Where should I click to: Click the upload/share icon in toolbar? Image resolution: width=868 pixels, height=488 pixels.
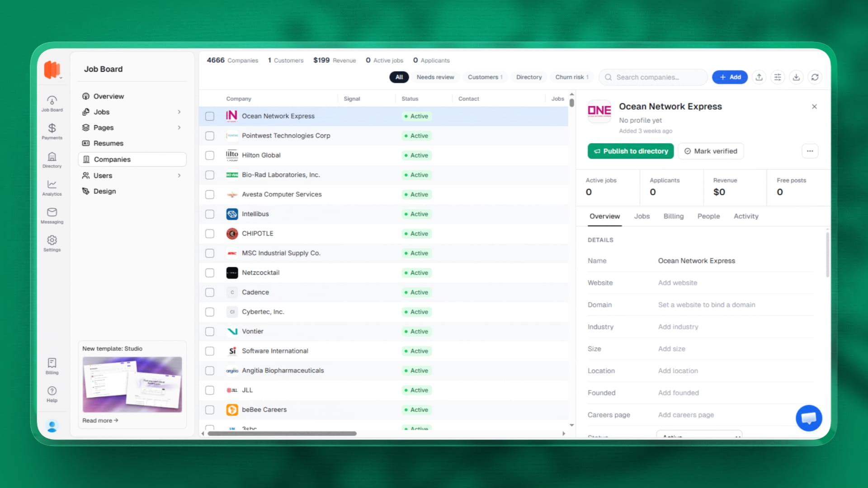point(759,77)
